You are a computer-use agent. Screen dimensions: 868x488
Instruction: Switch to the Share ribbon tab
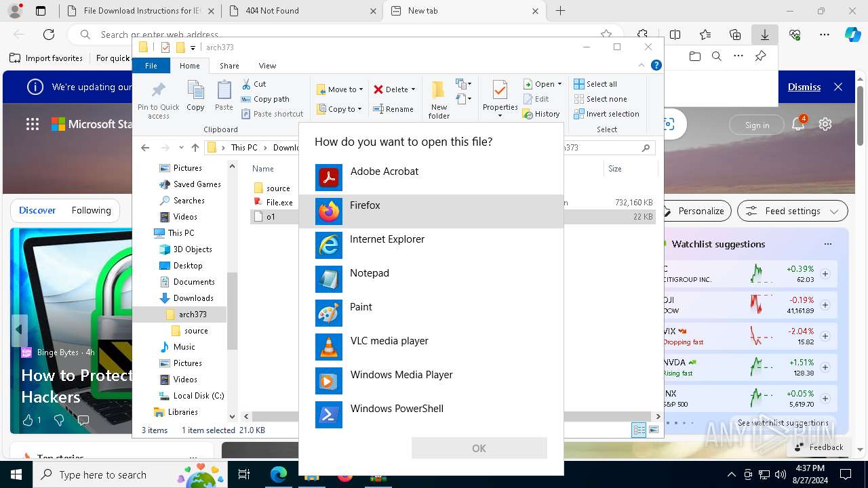229,66
